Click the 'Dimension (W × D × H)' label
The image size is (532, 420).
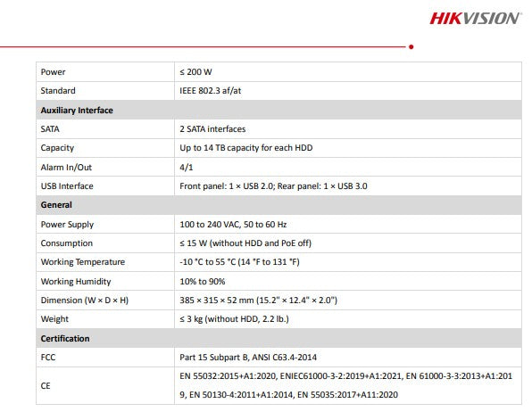[x=85, y=301]
